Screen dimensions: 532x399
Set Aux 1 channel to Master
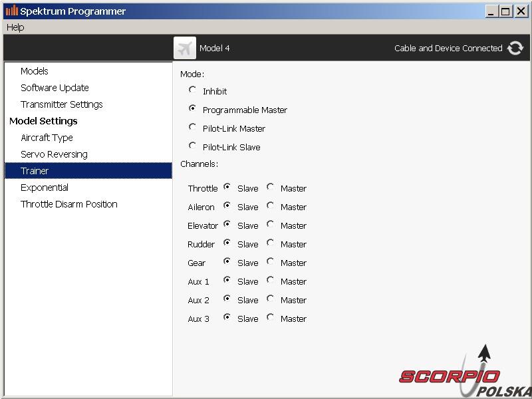pyautogui.click(x=270, y=280)
